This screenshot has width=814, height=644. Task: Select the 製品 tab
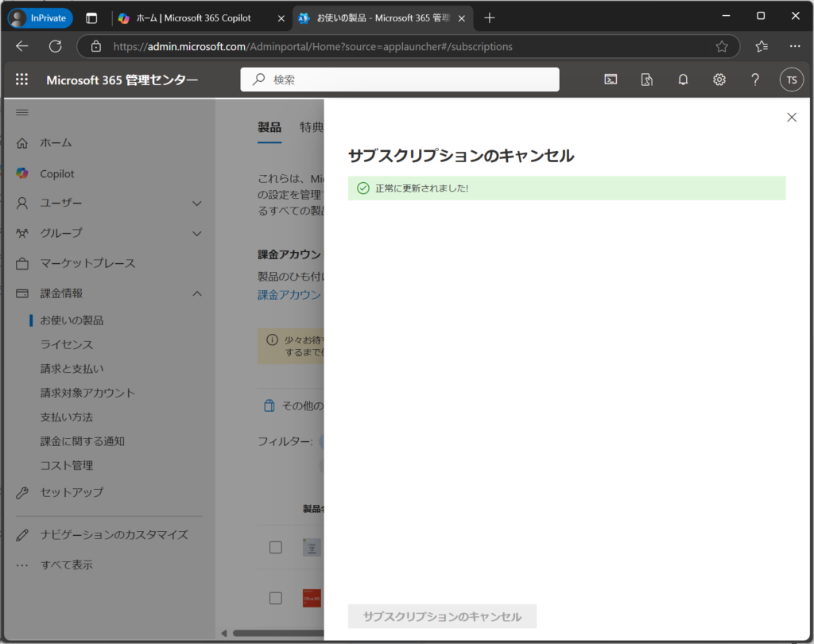[269, 127]
